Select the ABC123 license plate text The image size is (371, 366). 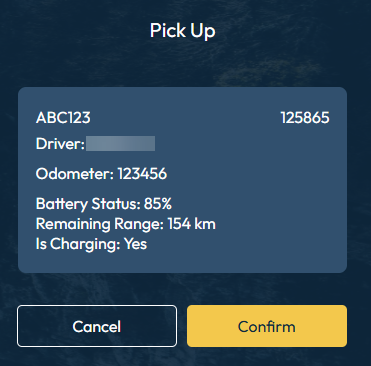(63, 118)
